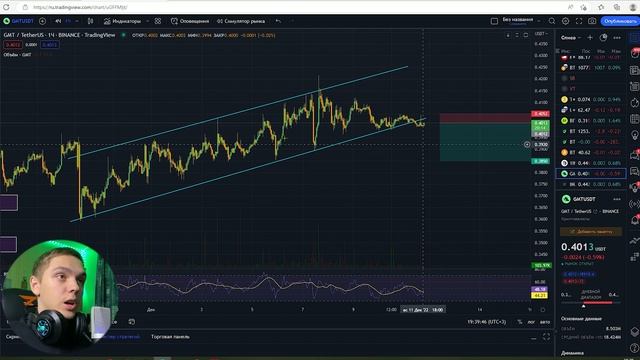Open the Indicators (Индикаторы) dialog
The height and width of the screenshot is (360, 640).
pyautogui.click(x=122, y=21)
